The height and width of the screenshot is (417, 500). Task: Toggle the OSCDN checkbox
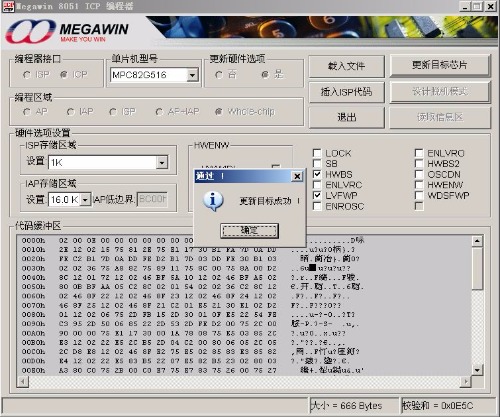419,174
